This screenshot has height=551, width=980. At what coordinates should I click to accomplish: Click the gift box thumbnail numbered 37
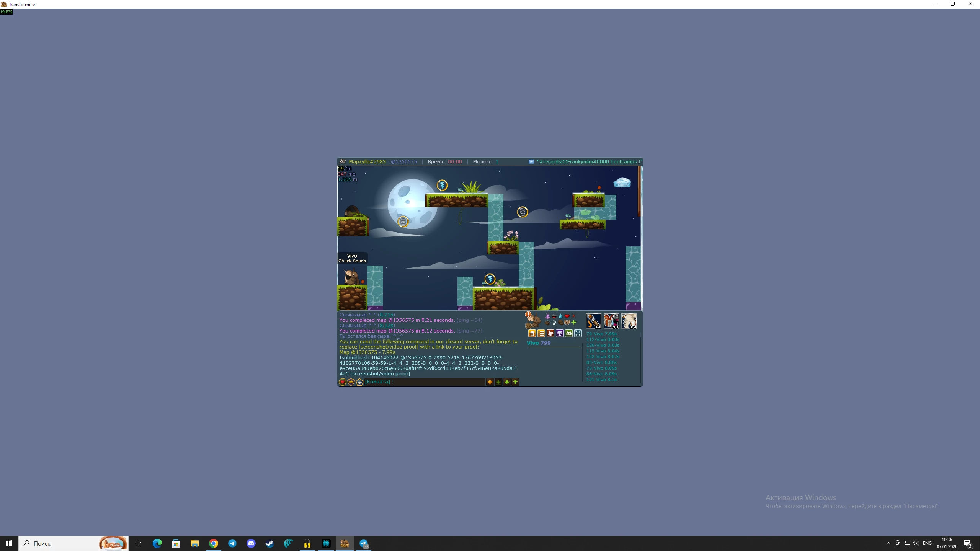tap(611, 321)
